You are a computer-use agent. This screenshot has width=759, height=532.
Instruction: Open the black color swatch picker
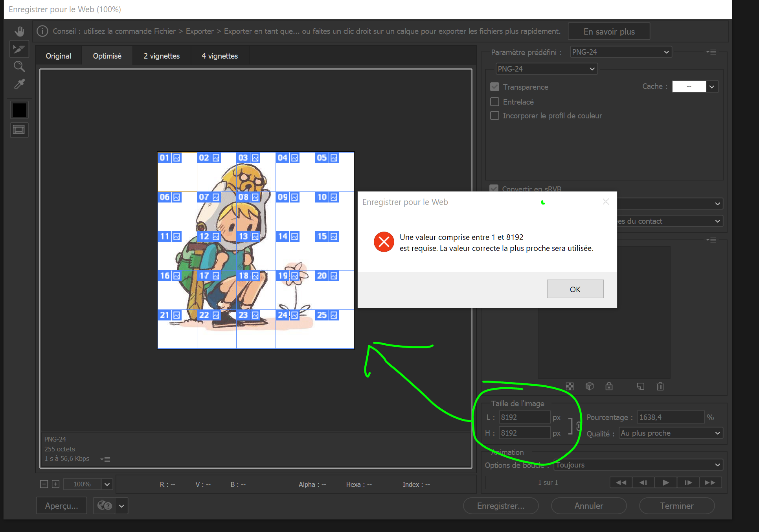[19, 110]
